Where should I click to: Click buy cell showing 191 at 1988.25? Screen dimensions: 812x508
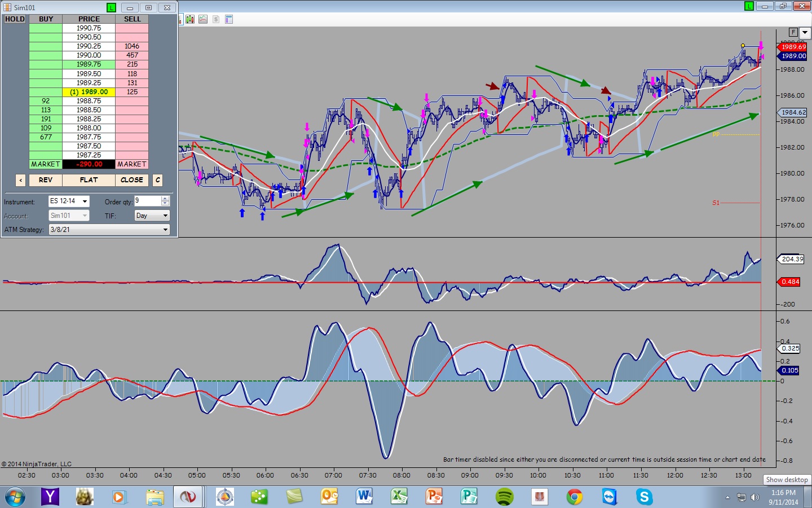46,119
